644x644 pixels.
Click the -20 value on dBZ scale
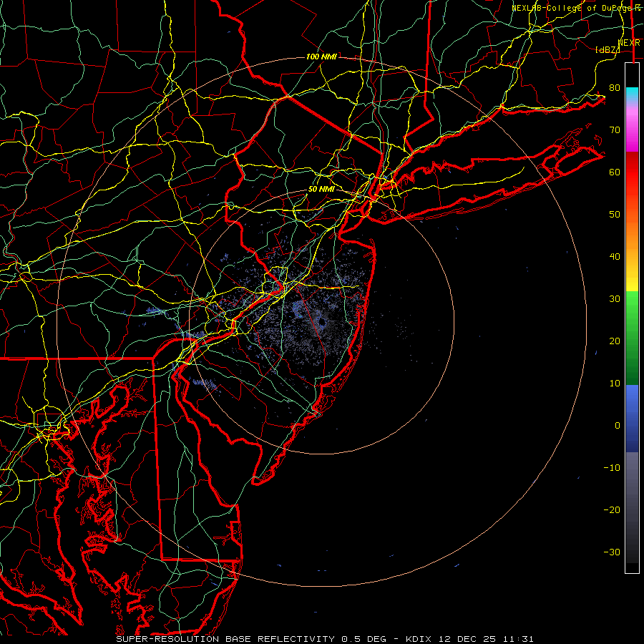612,510
